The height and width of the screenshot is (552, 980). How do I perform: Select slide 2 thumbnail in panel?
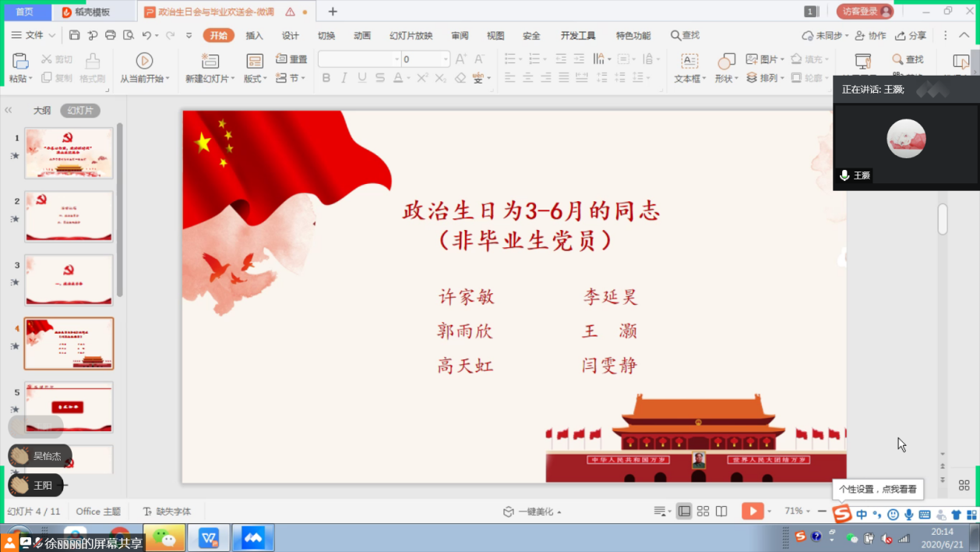(69, 216)
